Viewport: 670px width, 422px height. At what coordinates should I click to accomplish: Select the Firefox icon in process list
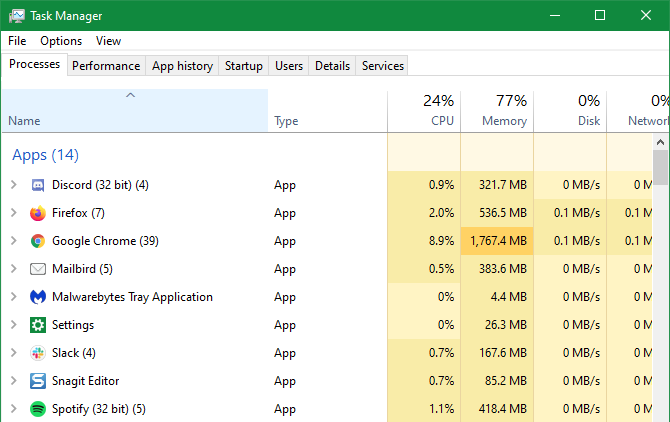coord(38,213)
